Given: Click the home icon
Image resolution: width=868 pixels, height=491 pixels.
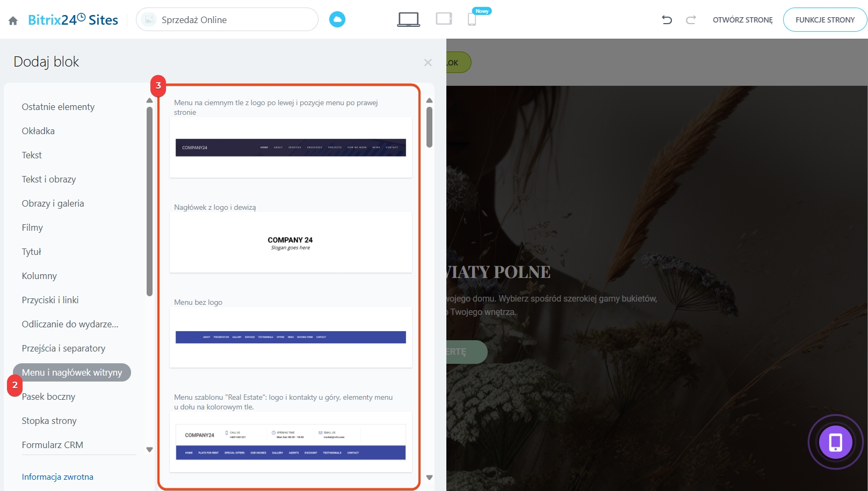Looking at the screenshot, I should pos(13,20).
